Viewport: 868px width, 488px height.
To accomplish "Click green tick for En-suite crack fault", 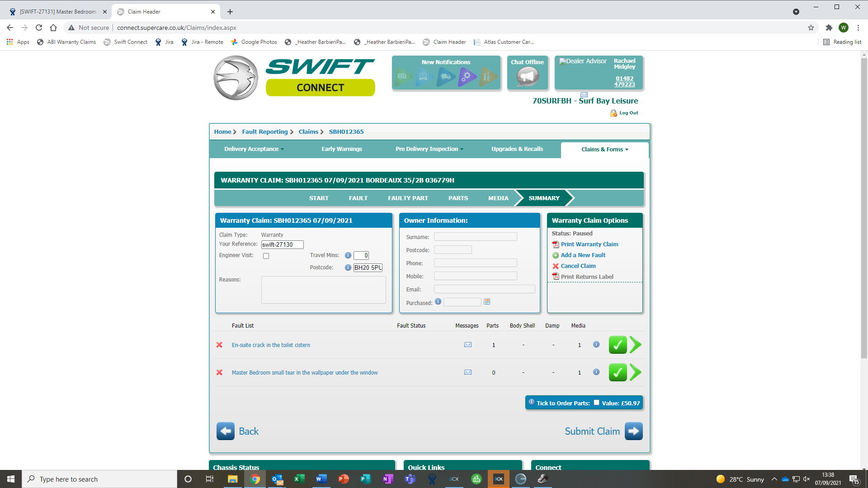I will [618, 345].
